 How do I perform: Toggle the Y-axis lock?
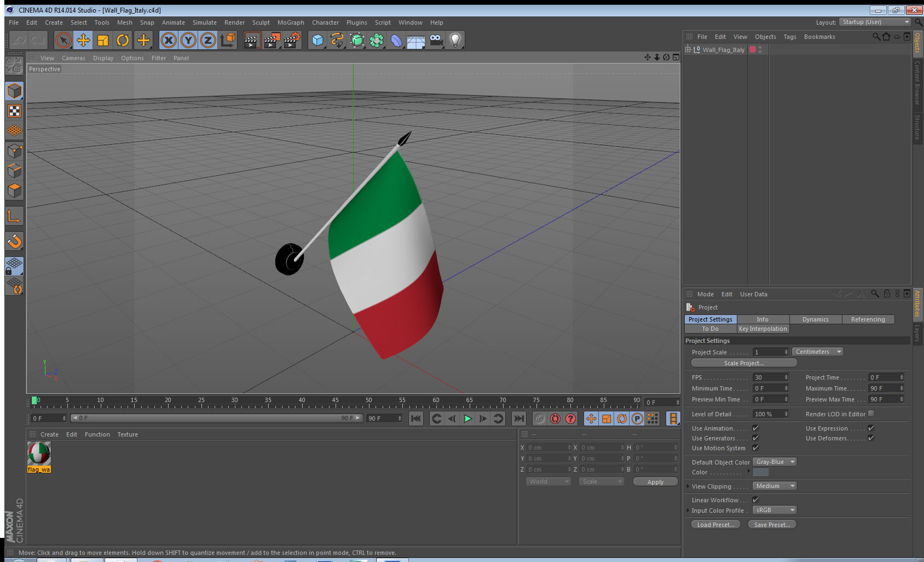[188, 40]
